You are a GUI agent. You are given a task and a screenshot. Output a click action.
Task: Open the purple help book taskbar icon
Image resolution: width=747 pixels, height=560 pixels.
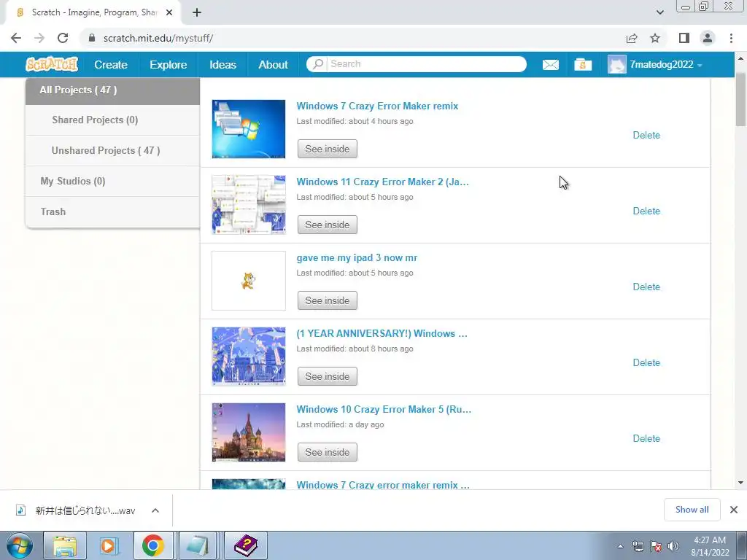click(245, 545)
